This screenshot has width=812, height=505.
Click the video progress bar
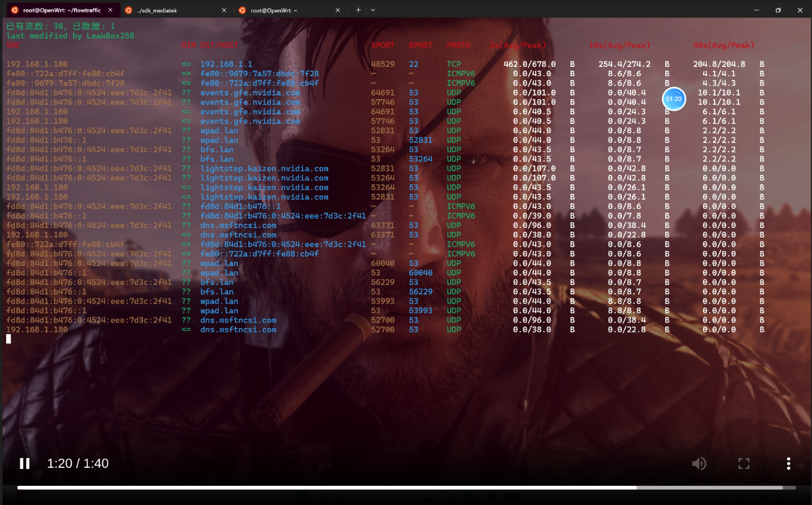[406, 488]
